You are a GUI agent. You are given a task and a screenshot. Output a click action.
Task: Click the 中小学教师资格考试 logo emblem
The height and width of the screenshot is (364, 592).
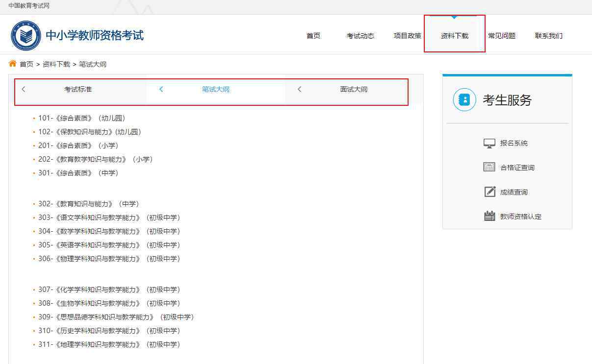coord(26,36)
